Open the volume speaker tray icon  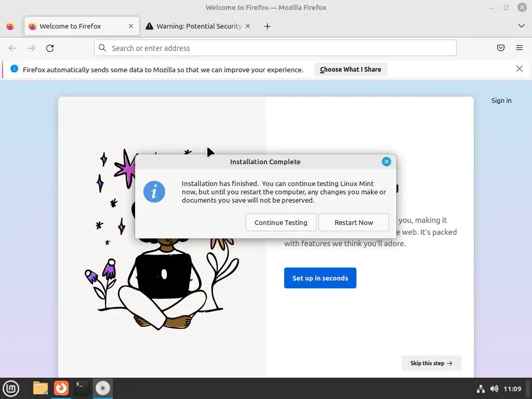(x=495, y=389)
